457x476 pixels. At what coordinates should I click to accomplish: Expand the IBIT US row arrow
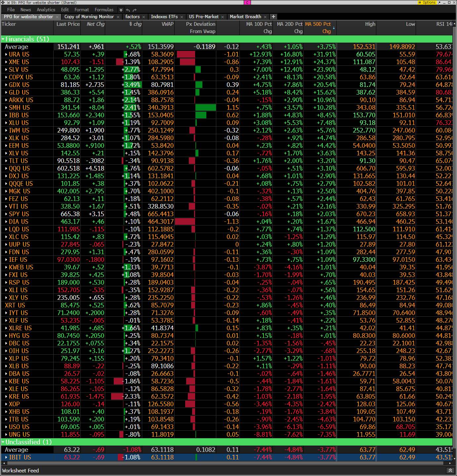[6, 457]
